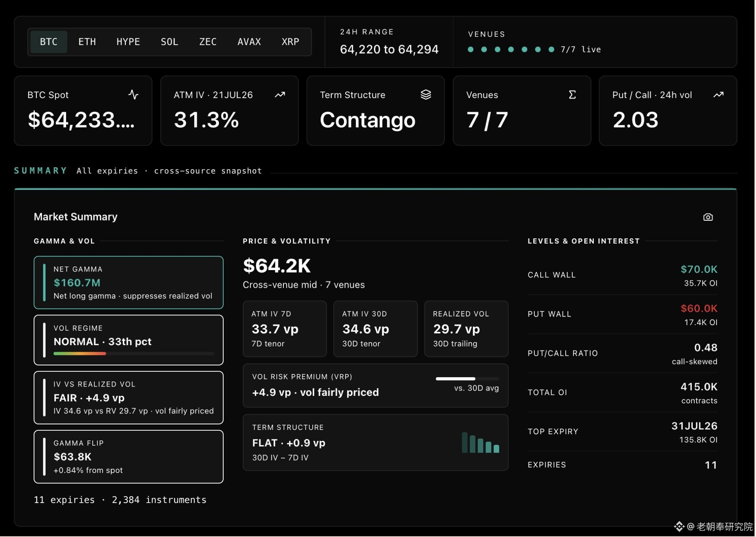Click the ATM IV 7D 33.7 vp tile

[x=285, y=329]
